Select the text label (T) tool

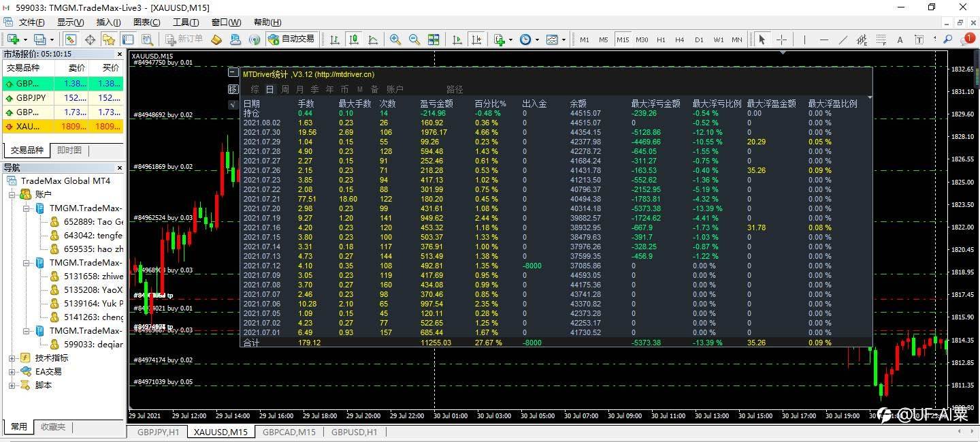coord(919,40)
